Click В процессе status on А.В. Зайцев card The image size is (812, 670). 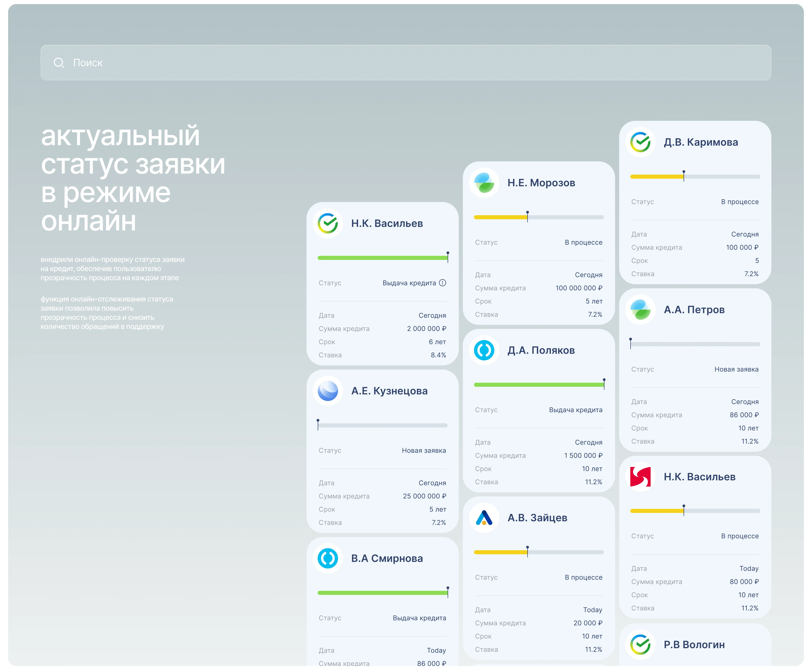pos(583,577)
